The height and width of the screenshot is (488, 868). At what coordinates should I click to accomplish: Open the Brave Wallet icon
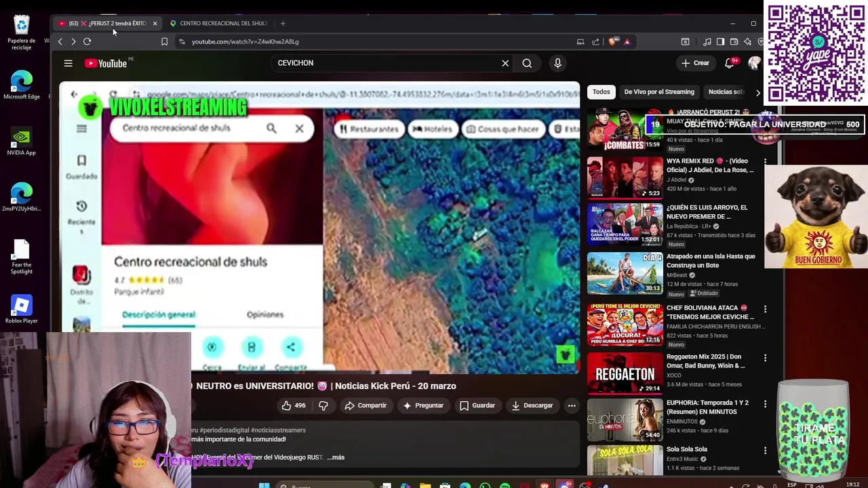click(734, 41)
